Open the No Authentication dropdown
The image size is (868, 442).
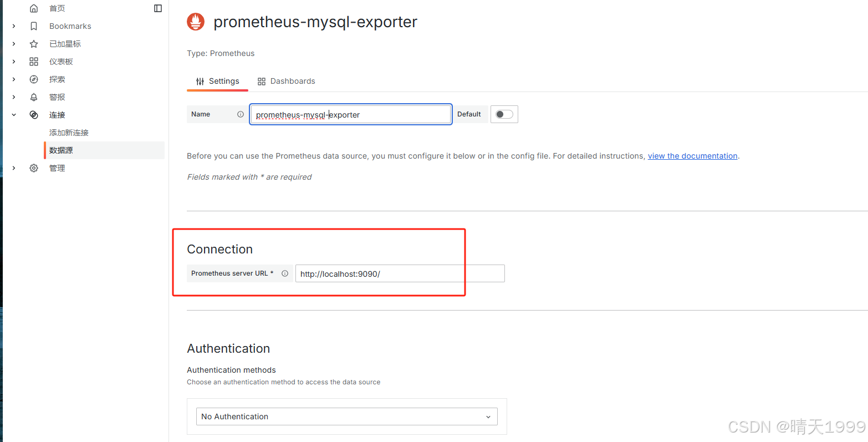tap(347, 416)
